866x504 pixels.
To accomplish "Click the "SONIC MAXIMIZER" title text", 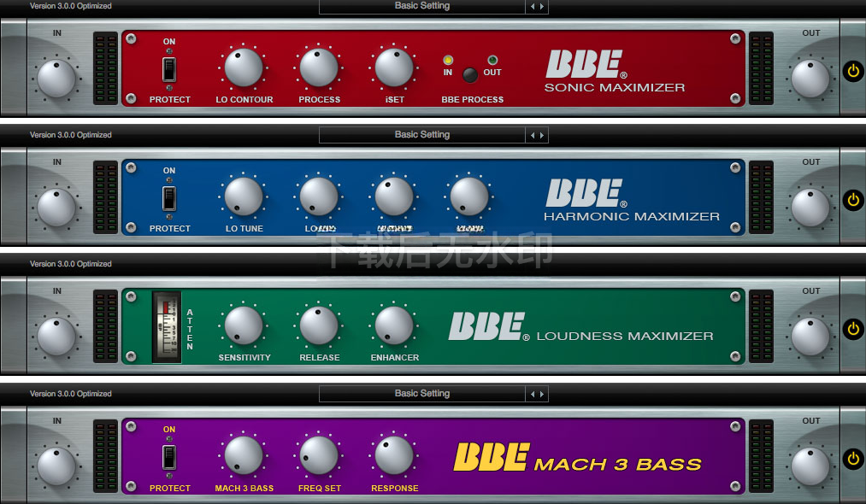I will pyautogui.click(x=615, y=87).
